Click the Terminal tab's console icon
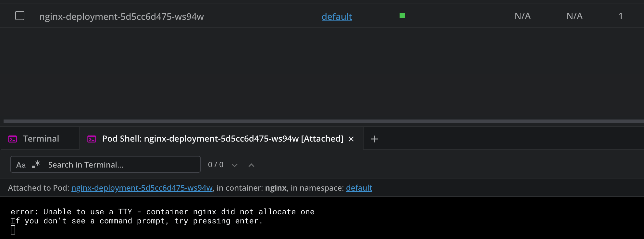 click(x=13, y=139)
